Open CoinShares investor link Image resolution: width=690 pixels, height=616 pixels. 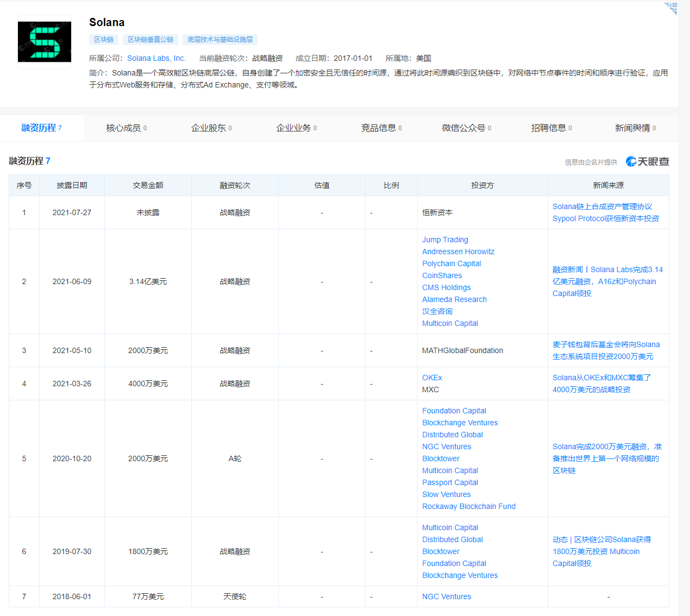click(x=442, y=275)
